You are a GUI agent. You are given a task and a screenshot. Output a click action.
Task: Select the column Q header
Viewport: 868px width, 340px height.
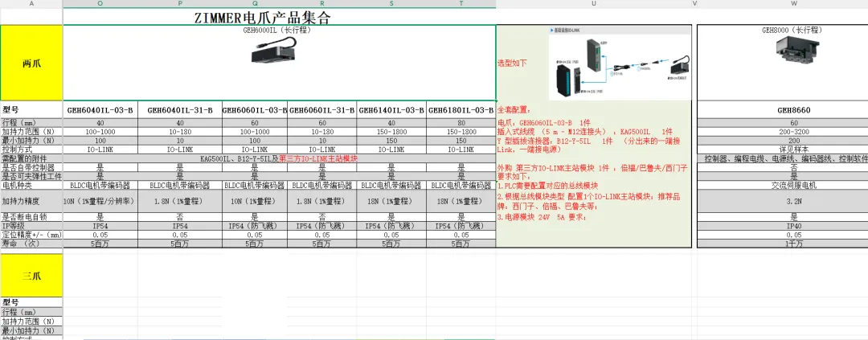255,3
